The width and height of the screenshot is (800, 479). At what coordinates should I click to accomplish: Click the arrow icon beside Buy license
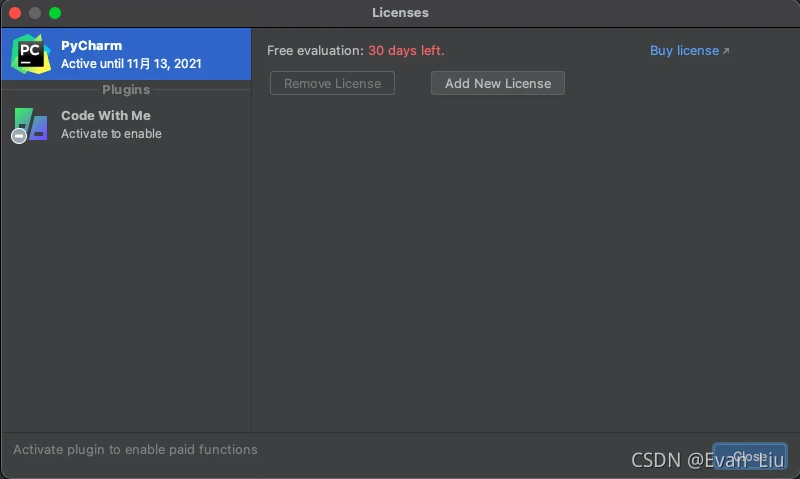pyautogui.click(x=726, y=51)
